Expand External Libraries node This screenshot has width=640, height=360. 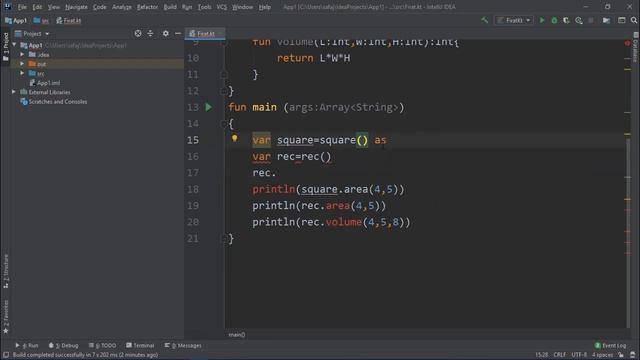pos(14,92)
